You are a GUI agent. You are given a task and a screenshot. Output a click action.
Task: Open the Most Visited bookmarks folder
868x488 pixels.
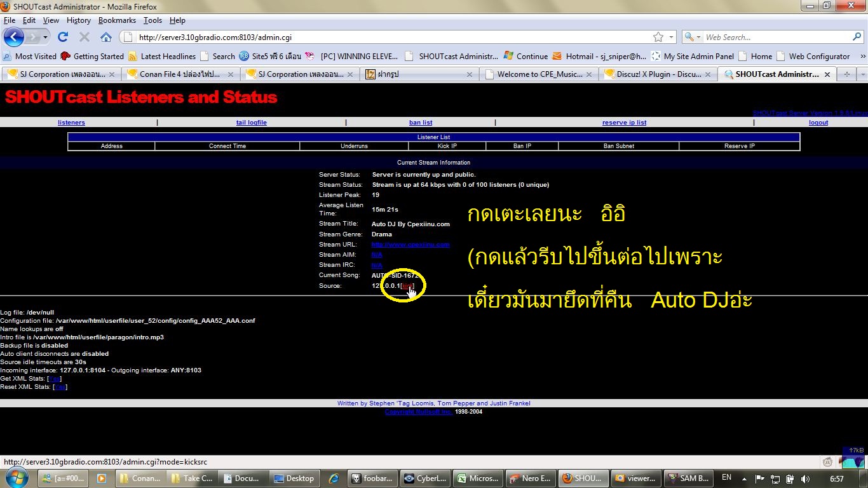click(x=30, y=56)
